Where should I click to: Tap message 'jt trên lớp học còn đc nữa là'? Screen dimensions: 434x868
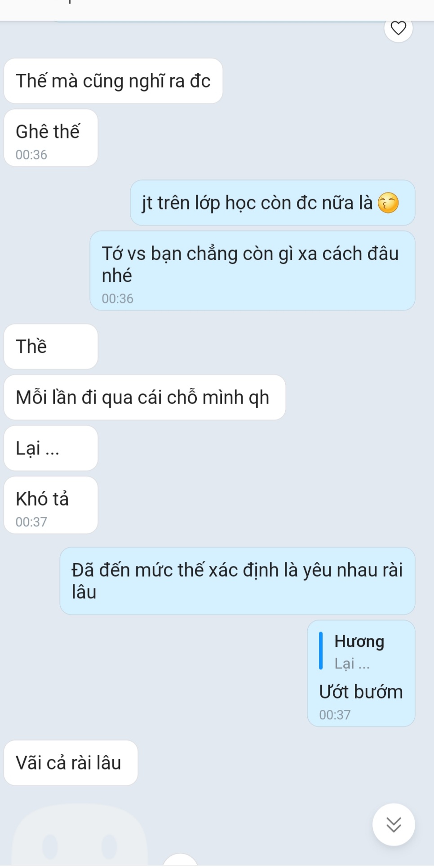(272, 203)
